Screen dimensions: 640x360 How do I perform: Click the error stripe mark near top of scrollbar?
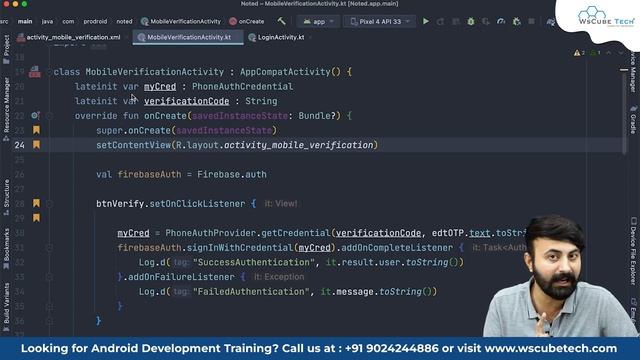624,70
